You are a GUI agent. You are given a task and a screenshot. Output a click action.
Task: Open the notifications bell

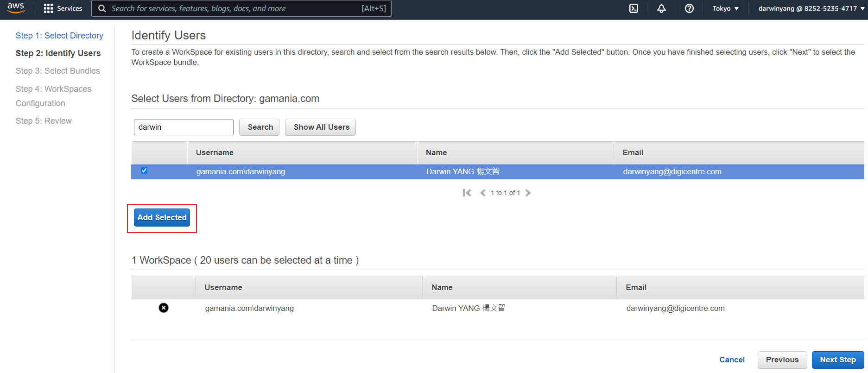click(x=661, y=8)
